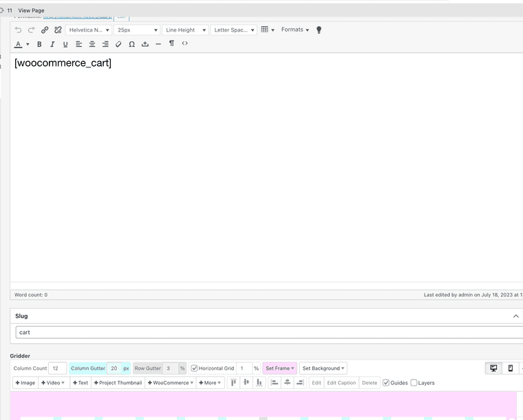Open the Set Frame dropdown
This screenshot has height=420, width=523.
(x=280, y=368)
